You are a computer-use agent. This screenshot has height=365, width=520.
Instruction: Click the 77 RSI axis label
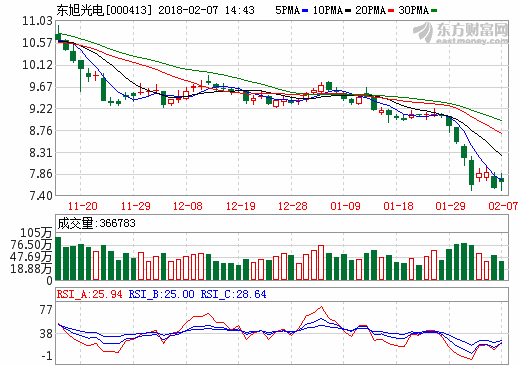click(46, 310)
